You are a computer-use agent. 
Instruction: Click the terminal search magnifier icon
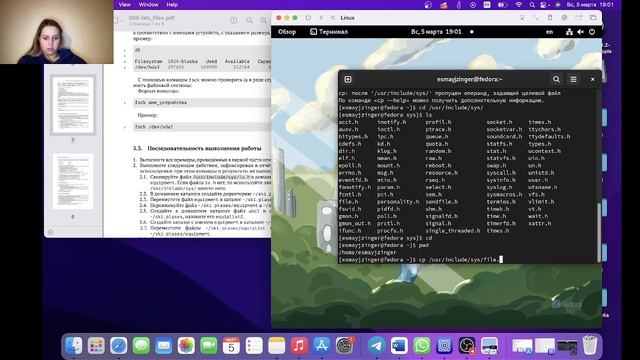click(556, 79)
